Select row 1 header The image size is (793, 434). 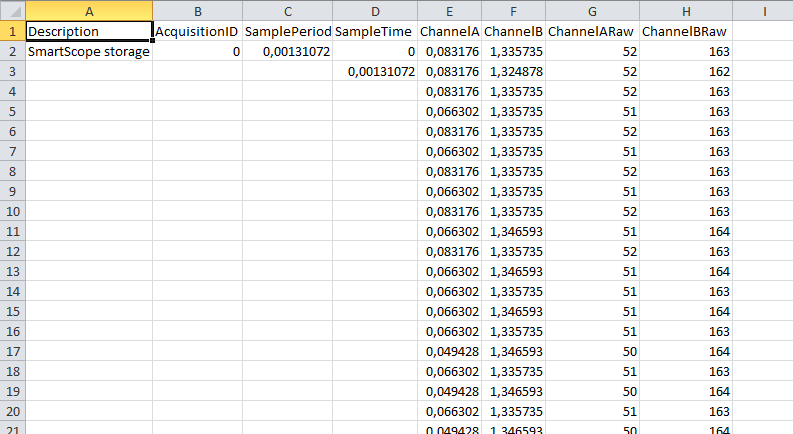point(12,31)
